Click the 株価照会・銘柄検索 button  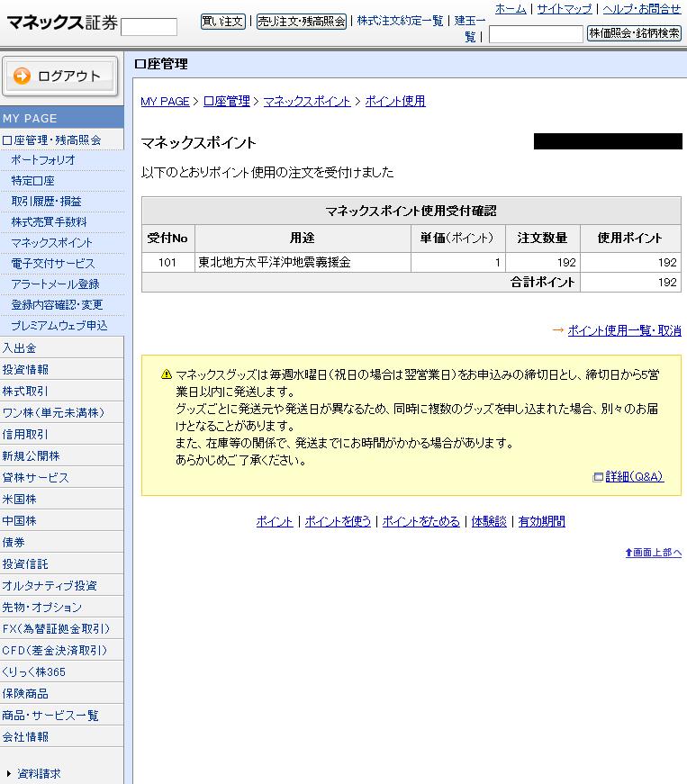634,33
